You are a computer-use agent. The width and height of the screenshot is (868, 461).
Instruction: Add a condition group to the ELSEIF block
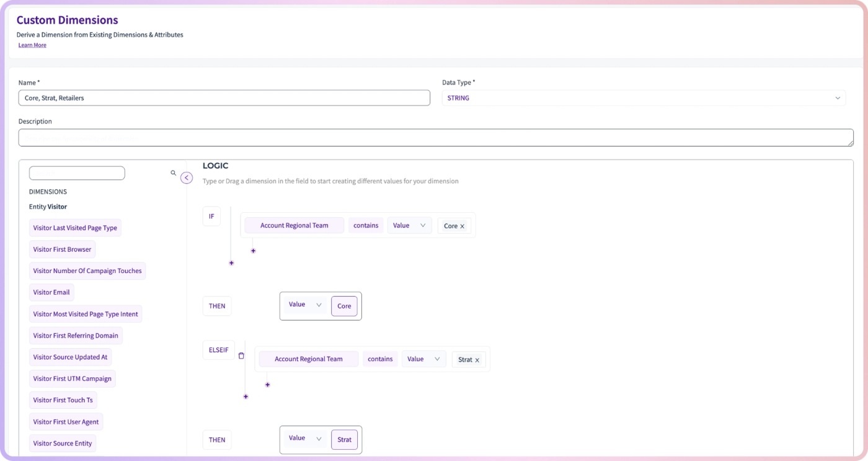click(x=246, y=396)
